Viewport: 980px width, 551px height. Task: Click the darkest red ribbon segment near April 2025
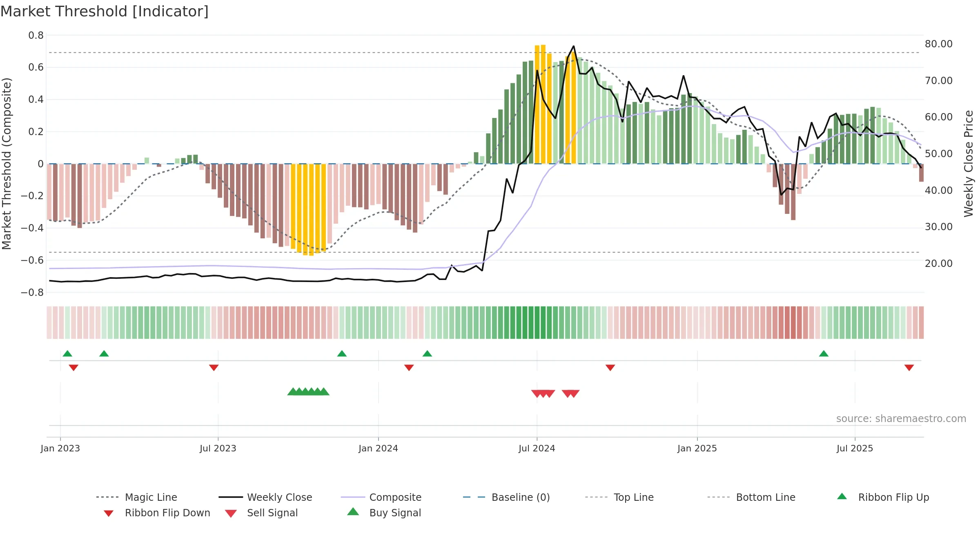(x=793, y=322)
